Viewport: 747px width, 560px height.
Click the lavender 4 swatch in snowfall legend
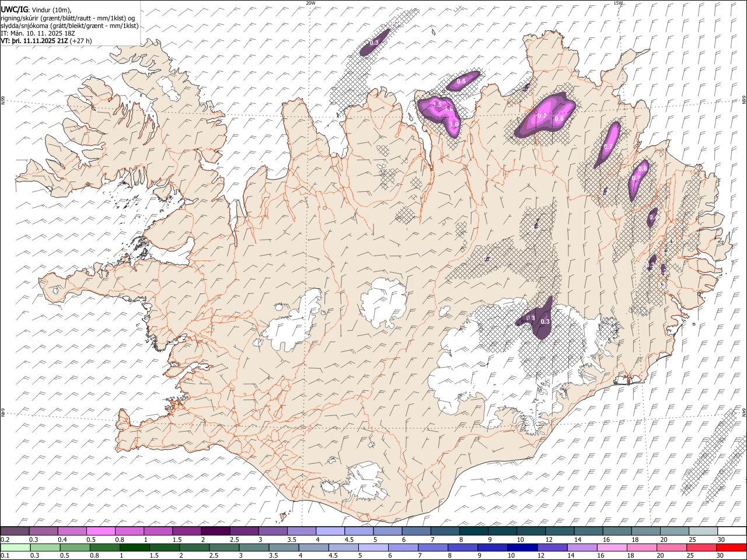click(329, 531)
